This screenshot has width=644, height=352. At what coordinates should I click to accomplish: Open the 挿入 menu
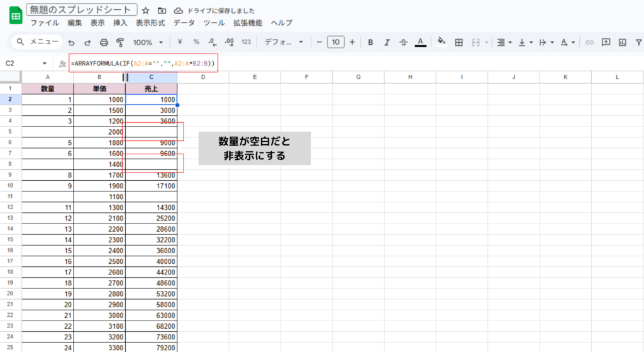[x=120, y=23]
